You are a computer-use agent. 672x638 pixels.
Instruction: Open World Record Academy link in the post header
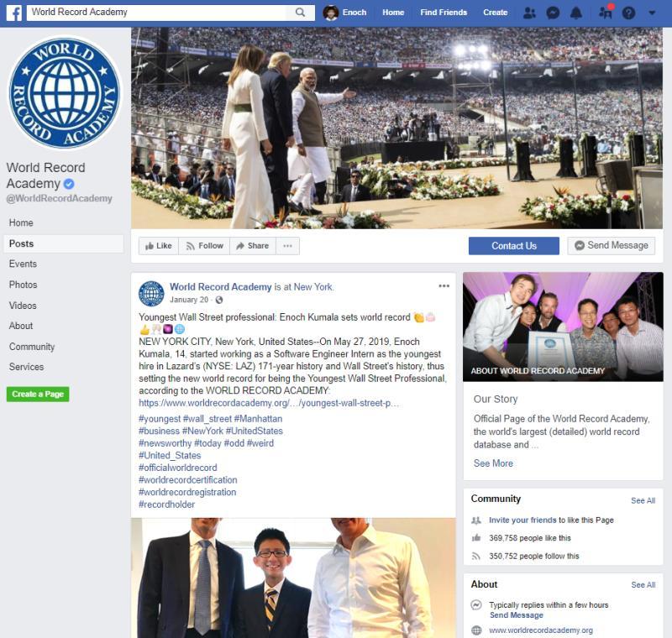pos(221,287)
